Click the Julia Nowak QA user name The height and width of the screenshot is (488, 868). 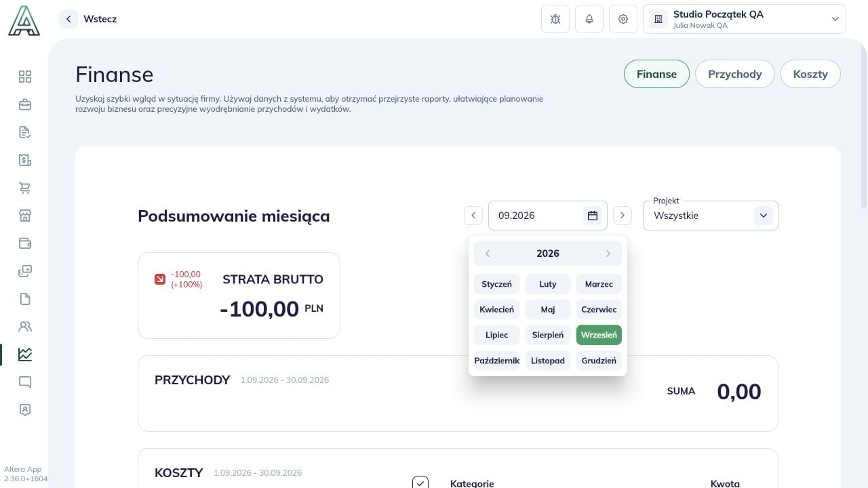[701, 26]
